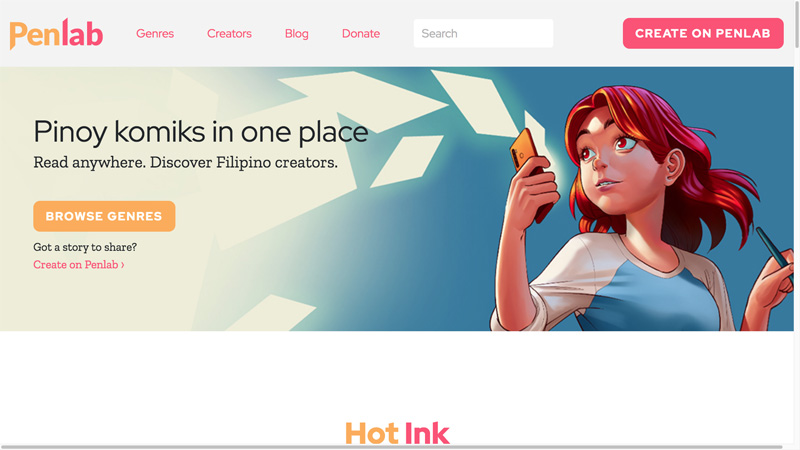The width and height of the screenshot is (800, 450).
Task: Click the CREATE ON PENLAB button
Action: coord(703,33)
